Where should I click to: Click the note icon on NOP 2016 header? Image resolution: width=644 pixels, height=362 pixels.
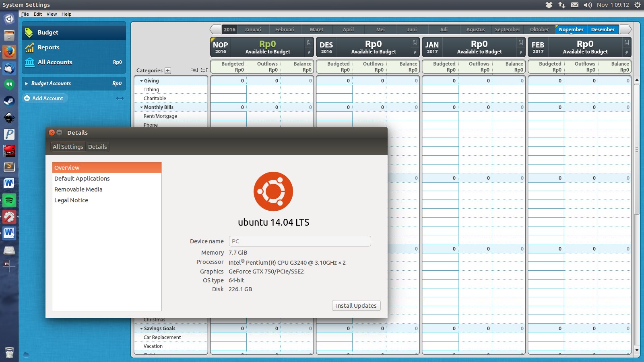[309, 43]
